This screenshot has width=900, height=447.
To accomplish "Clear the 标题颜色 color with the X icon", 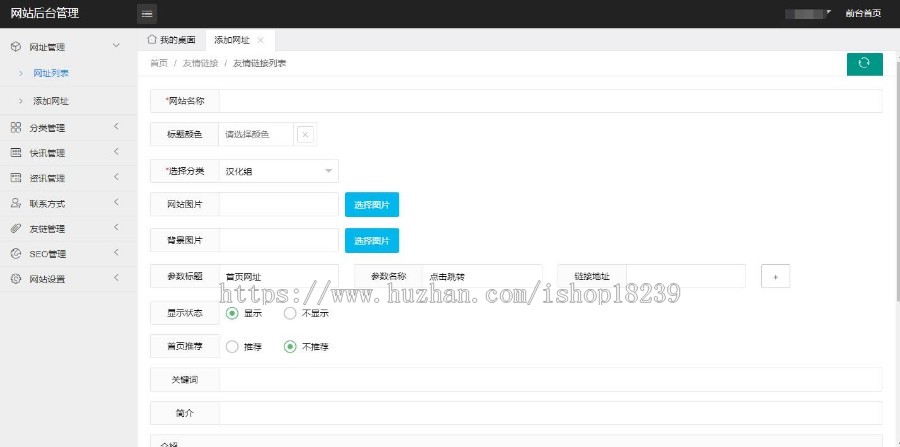I will point(305,134).
